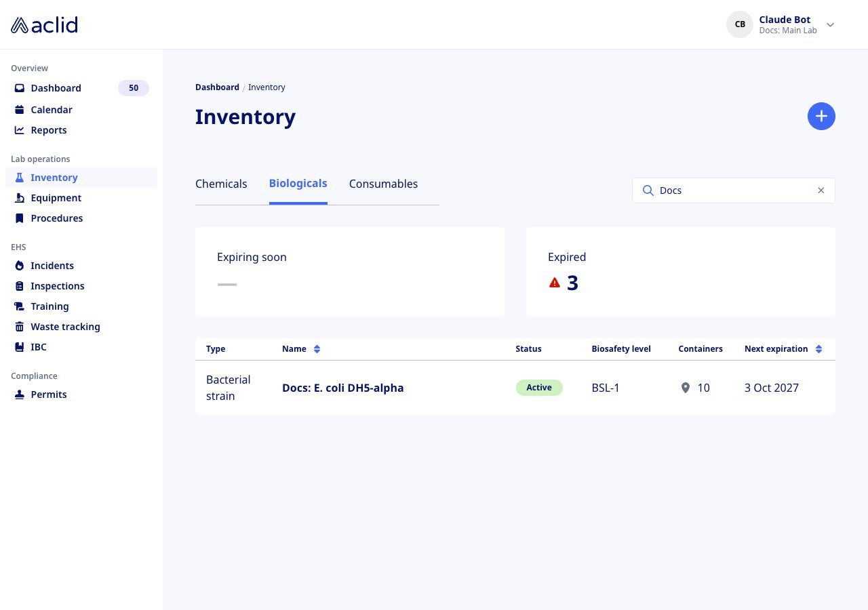Click the Inventory breadcrumb text

267,87
